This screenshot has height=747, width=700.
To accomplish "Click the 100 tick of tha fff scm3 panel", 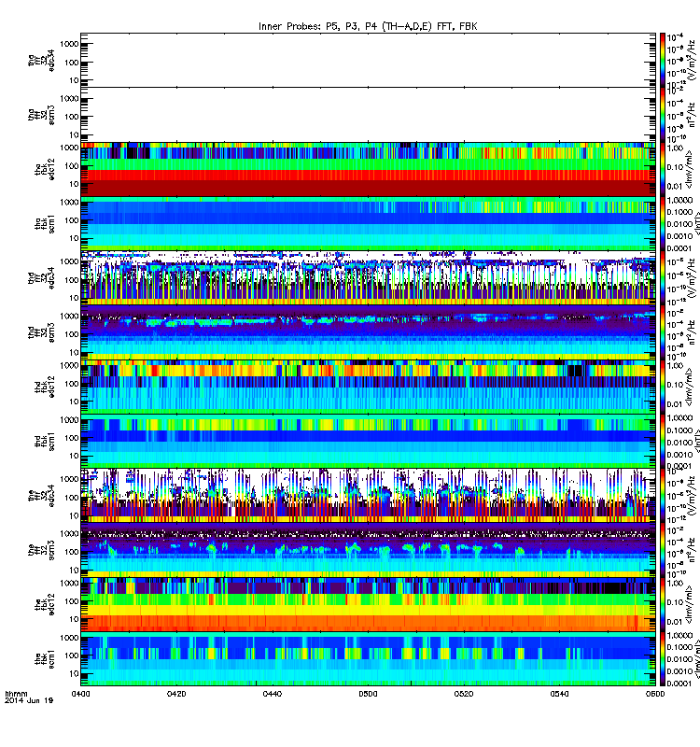I will (72, 117).
